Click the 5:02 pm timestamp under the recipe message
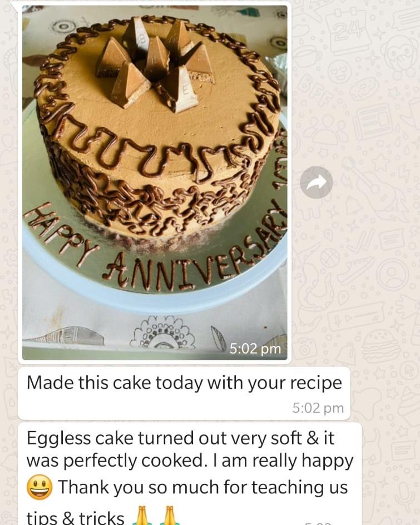 (x=318, y=408)
